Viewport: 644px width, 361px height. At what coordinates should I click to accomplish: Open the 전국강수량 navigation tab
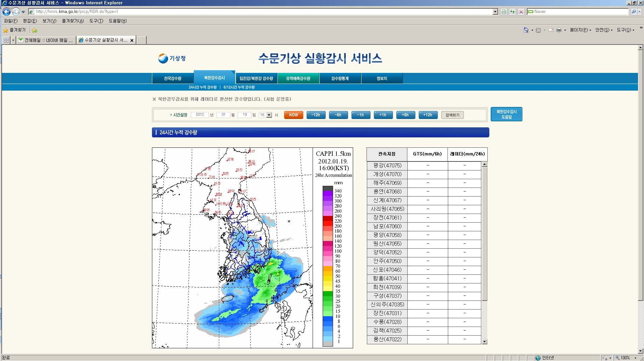173,79
